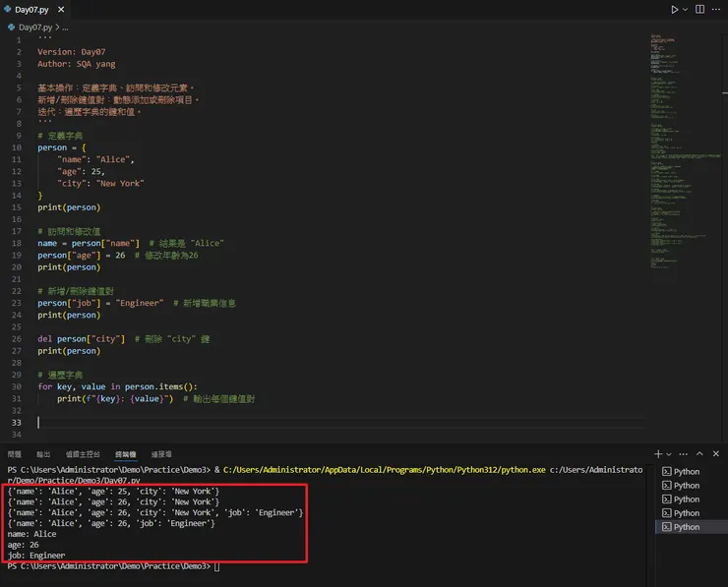Click line number 10 in the gutter
The image size is (728, 587).
coord(17,147)
